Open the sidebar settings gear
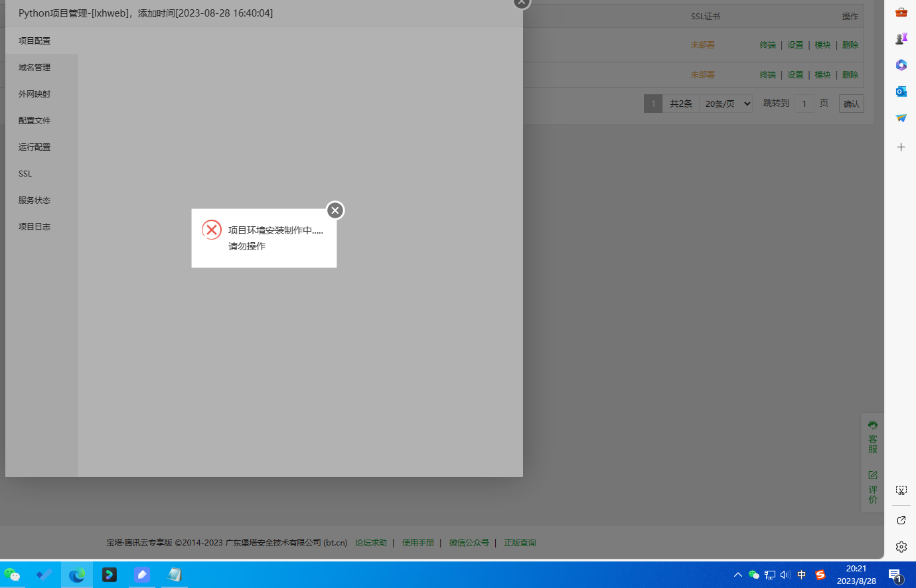 pos(901,547)
